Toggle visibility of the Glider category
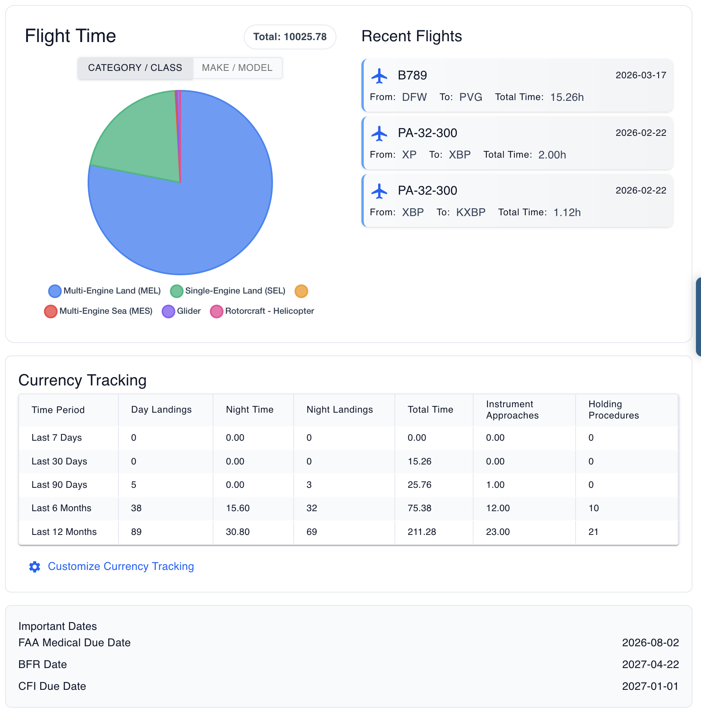 click(x=183, y=311)
